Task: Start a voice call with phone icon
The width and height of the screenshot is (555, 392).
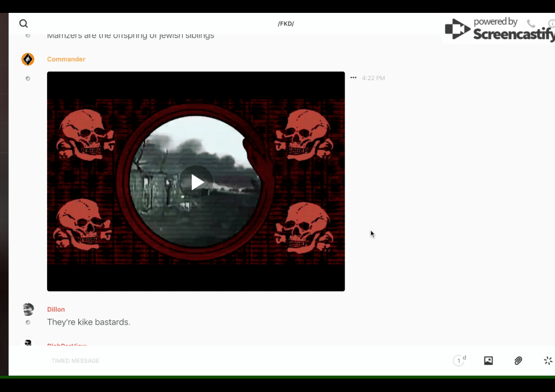Action: point(531,24)
